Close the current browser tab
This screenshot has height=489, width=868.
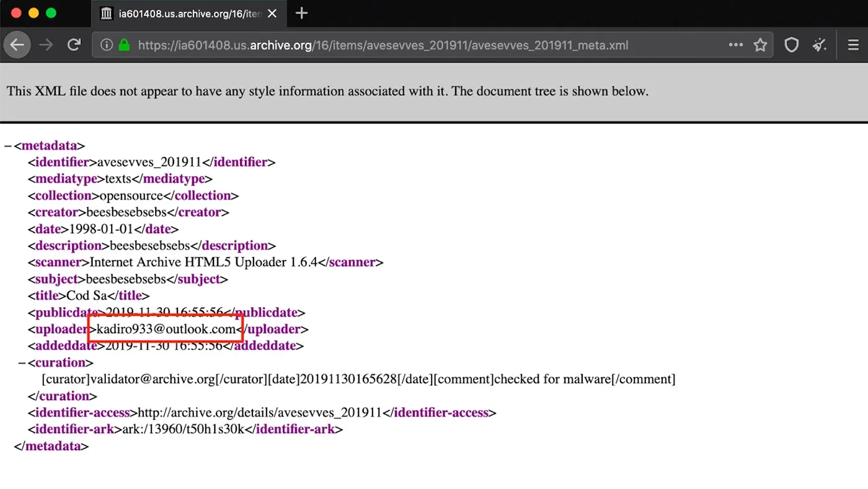tap(272, 13)
